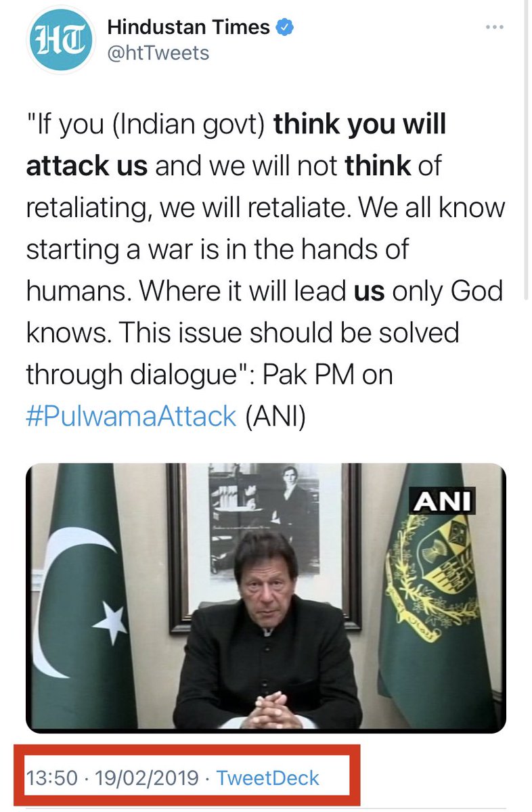This screenshot has height=812, width=532.
Task: Open the three-dot more options menu
Action: coord(497,26)
